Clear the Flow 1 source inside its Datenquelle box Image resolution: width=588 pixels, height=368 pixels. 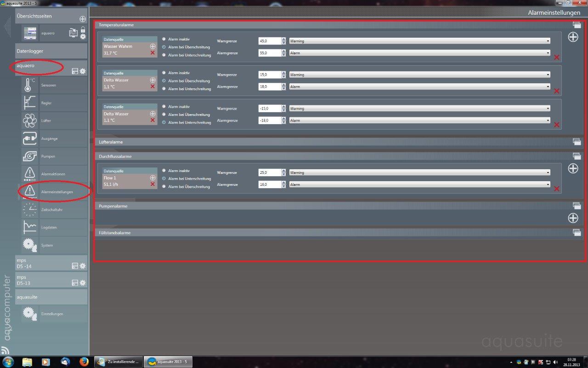click(x=153, y=184)
